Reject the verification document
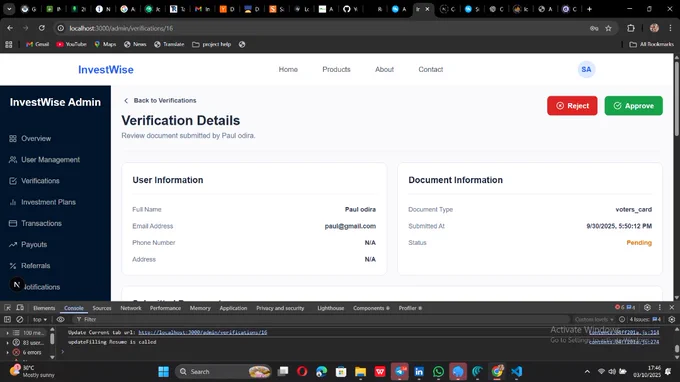 pos(572,106)
